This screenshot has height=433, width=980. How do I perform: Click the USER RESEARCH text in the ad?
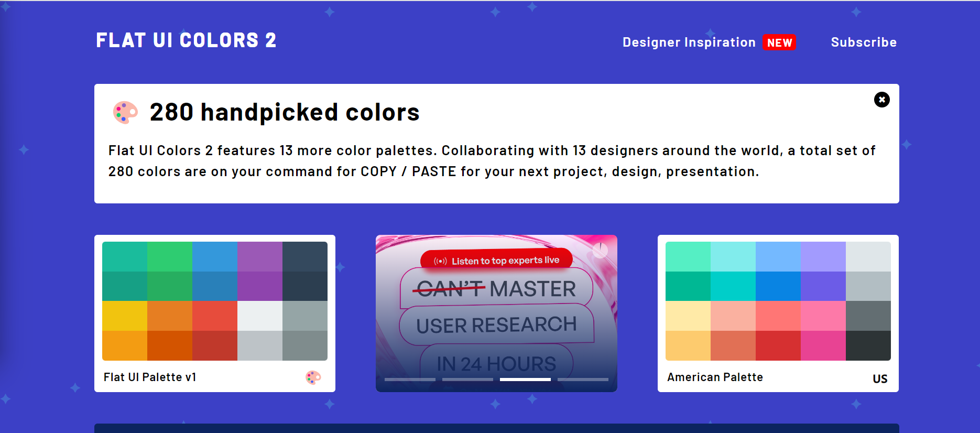[496, 325]
